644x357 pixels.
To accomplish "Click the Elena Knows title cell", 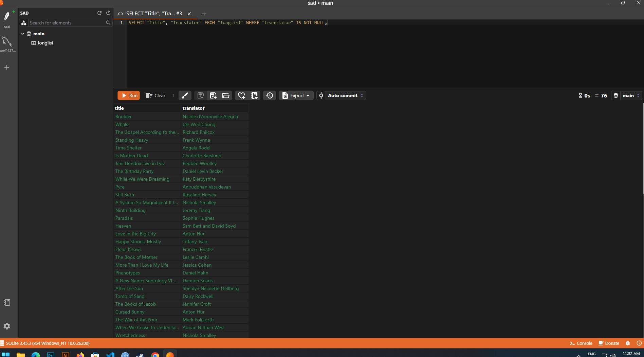I will coord(147,249).
